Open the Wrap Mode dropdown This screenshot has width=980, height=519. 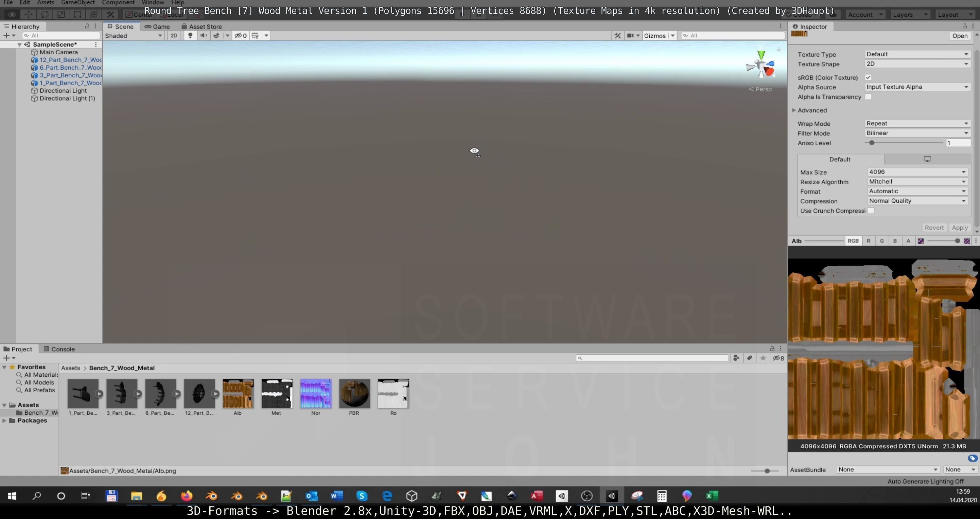[917, 123]
